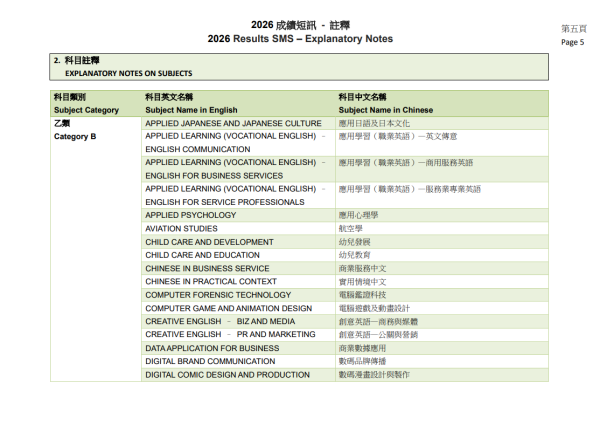This screenshot has width=600, height=425.
Task: Click 'ENGLISH FOR BUSINESS SERVICES' text
Action: pos(214,176)
